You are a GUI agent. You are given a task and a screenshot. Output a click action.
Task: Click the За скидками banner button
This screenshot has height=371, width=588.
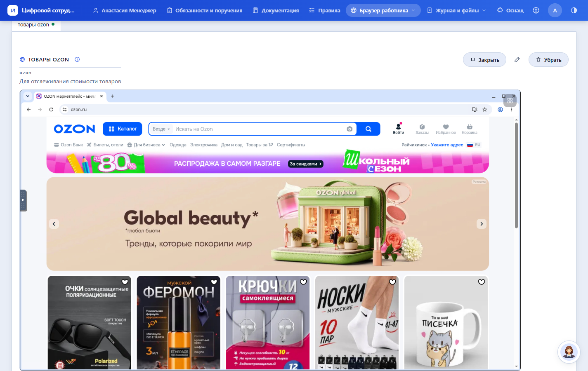coord(305,164)
